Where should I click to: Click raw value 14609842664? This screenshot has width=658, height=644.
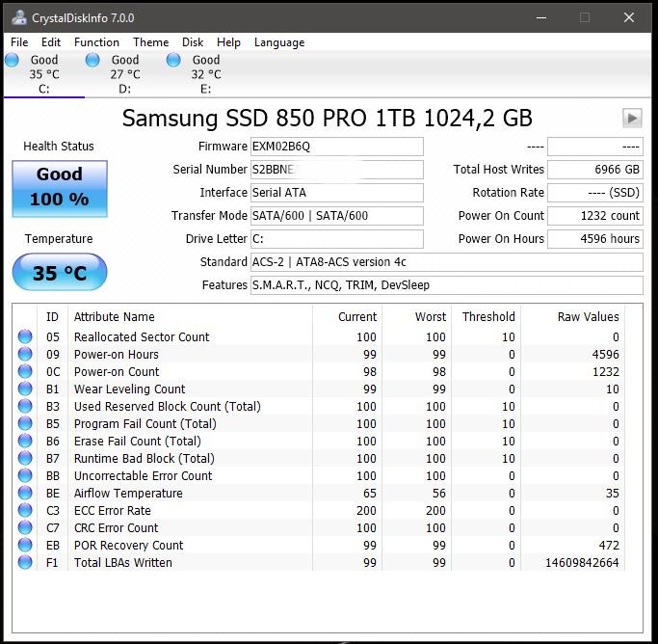point(582,563)
